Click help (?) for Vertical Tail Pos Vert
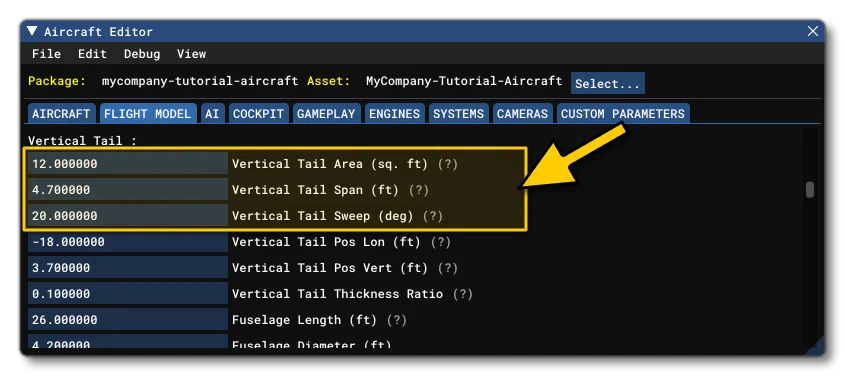The width and height of the screenshot is (845, 376). (x=447, y=268)
